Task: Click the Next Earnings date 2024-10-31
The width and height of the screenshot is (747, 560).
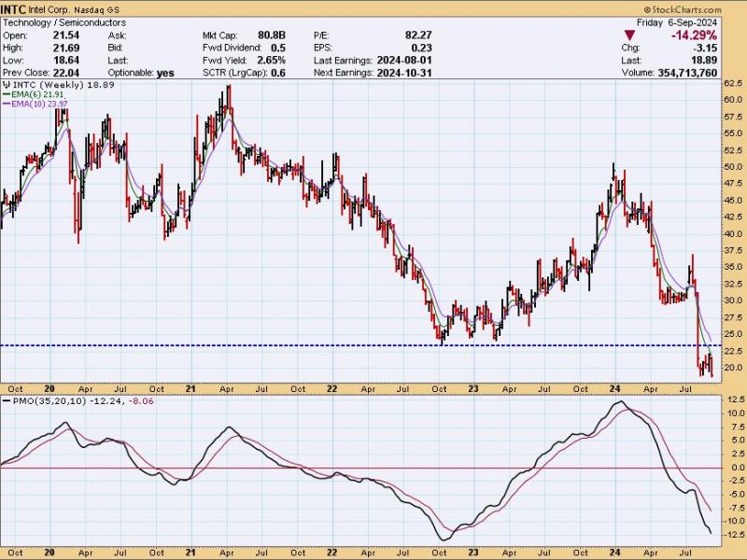Action: [x=404, y=73]
